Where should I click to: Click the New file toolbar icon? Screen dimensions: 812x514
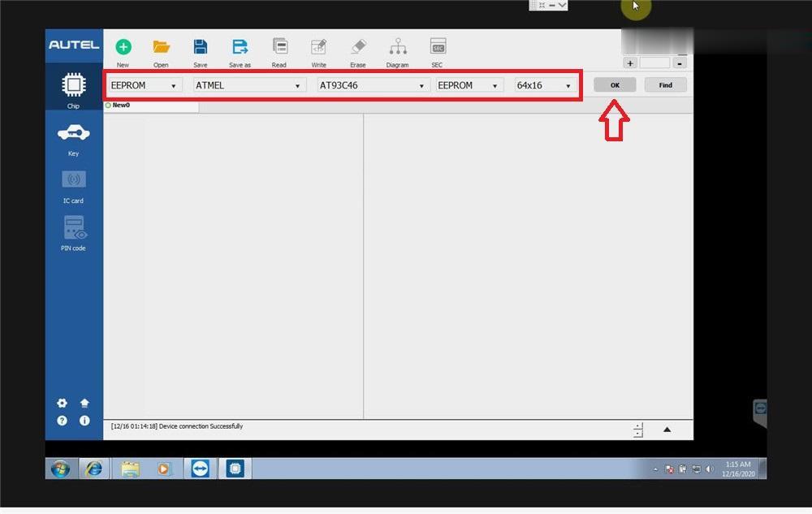[123, 47]
